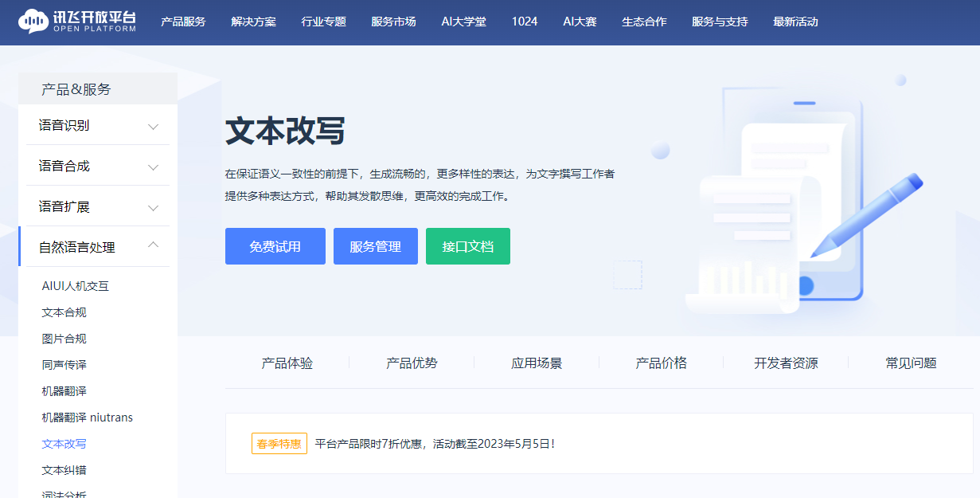This screenshot has height=498, width=980.
Task: Open the 解决方案 menu
Action: tap(254, 22)
